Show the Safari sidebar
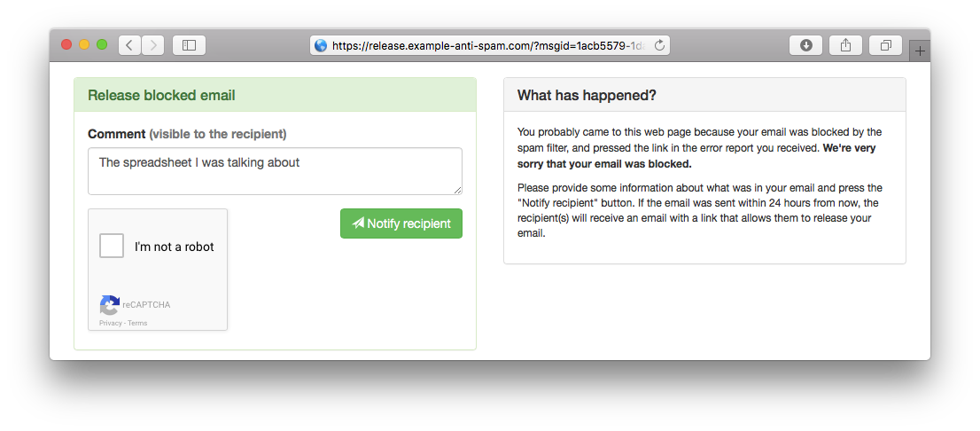This screenshot has height=431, width=980. [189, 45]
